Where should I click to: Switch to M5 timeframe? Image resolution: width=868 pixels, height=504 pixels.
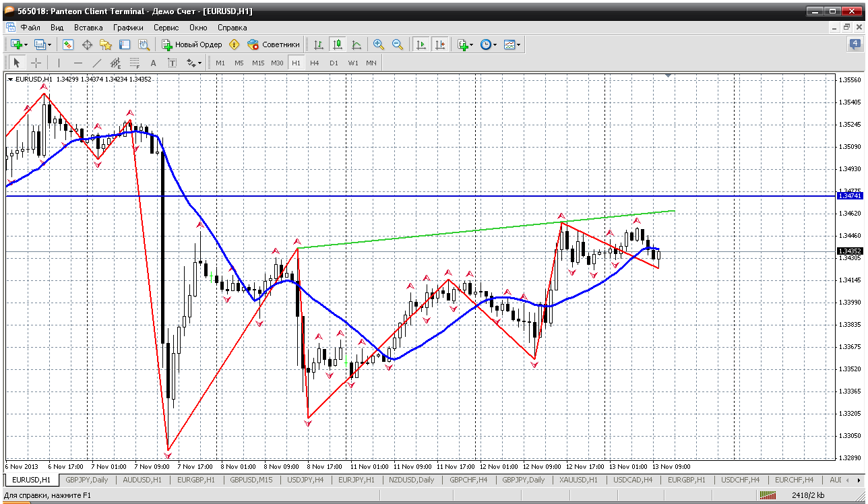(x=239, y=63)
